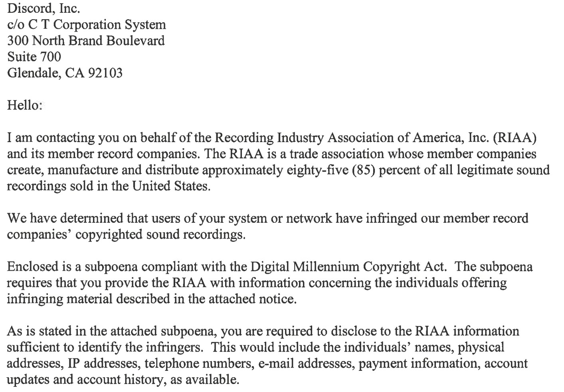Click the "c/o C T Corporation System" line

(x=86, y=25)
